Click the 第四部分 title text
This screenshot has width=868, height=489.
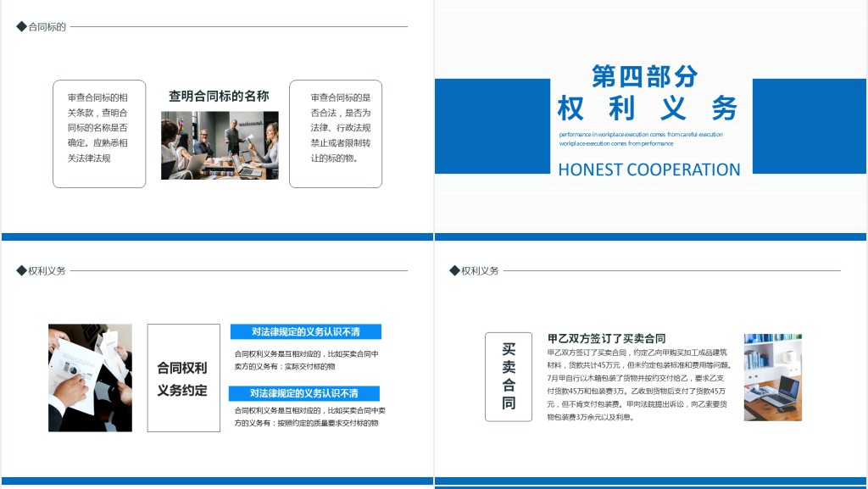coord(645,76)
